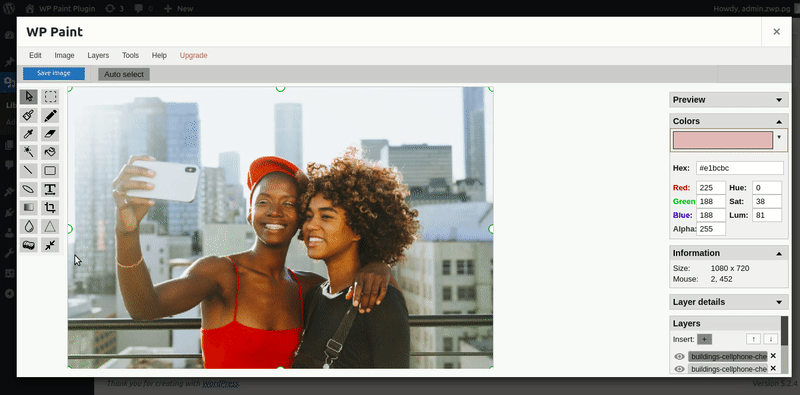
Task: Pick the water drop Blur tool
Action: pos(29,226)
